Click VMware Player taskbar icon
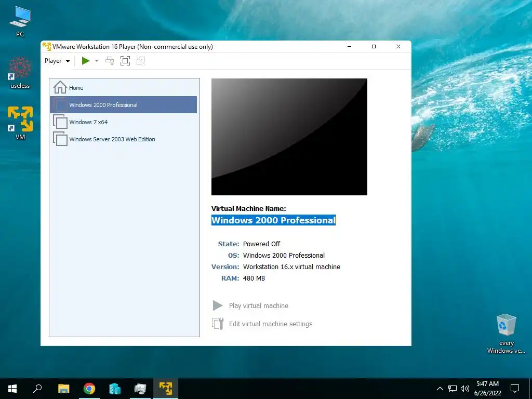Image resolution: width=532 pixels, height=399 pixels. pyautogui.click(x=166, y=389)
